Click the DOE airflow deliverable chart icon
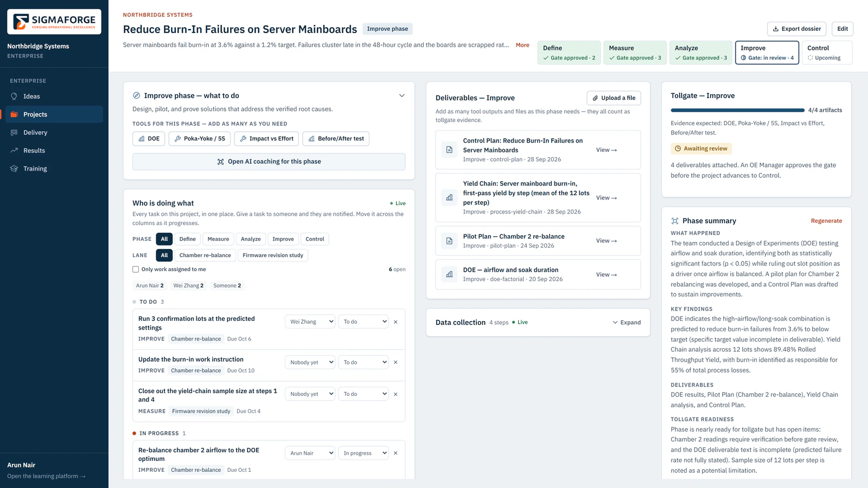Viewport: 868px width, 488px height. (x=449, y=274)
